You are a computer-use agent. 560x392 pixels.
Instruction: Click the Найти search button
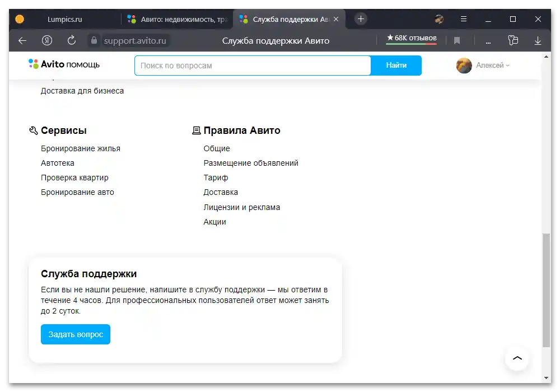[x=396, y=66]
